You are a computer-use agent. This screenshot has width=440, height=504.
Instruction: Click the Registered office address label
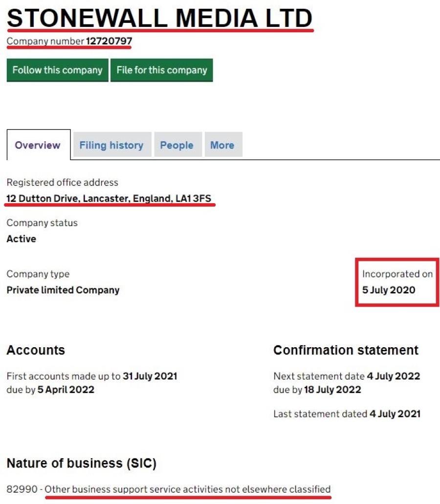pos(63,183)
